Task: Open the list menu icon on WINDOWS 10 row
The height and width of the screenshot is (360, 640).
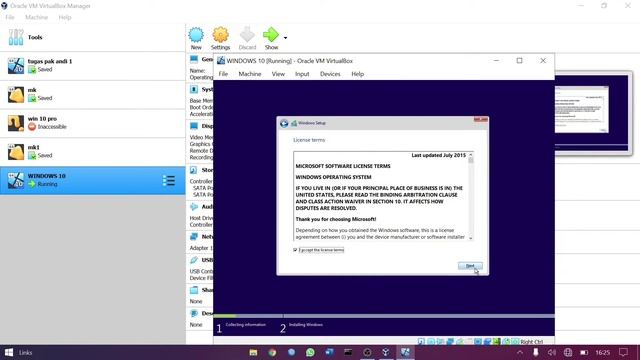Action: point(169,180)
